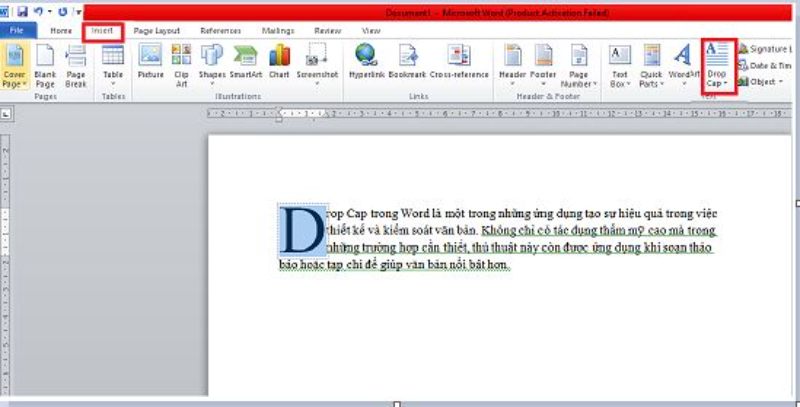800x407 pixels.
Task: Select the large drop cap letter D
Action: tap(304, 231)
